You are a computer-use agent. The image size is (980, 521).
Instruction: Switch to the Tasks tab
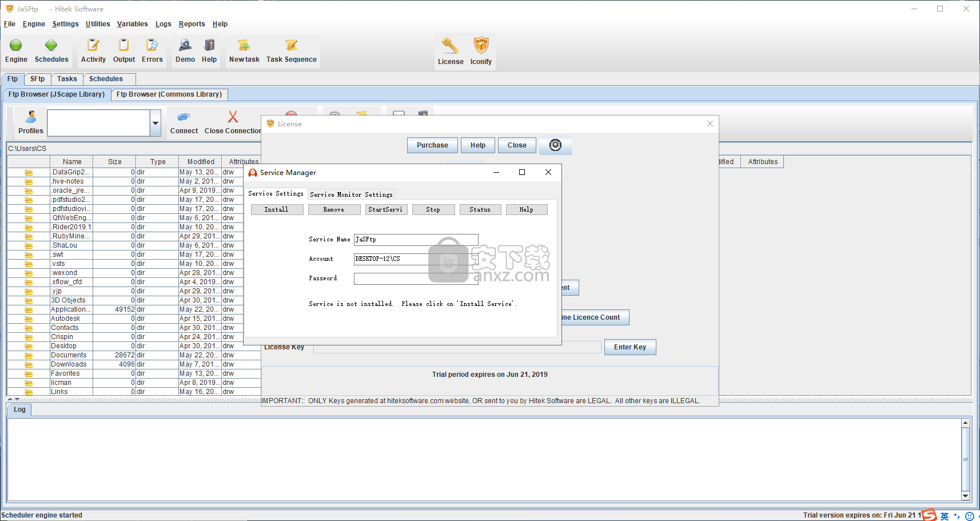tap(67, 79)
